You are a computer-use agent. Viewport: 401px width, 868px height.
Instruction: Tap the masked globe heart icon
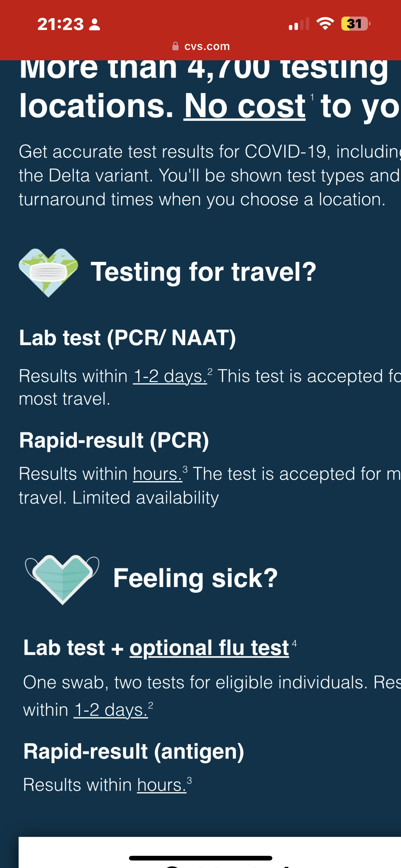[48, 272]
